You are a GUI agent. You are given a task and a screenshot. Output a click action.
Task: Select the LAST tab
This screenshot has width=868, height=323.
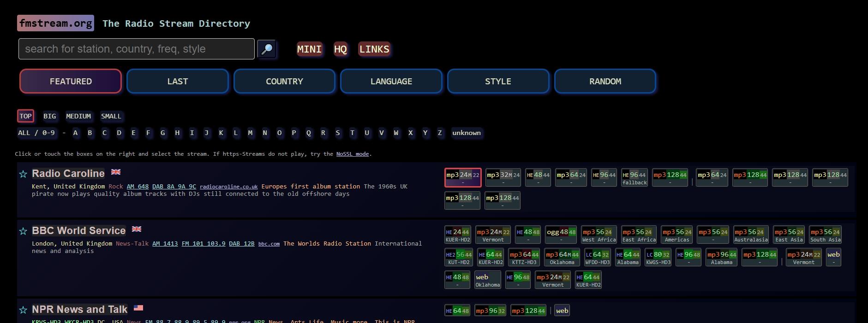178,81
